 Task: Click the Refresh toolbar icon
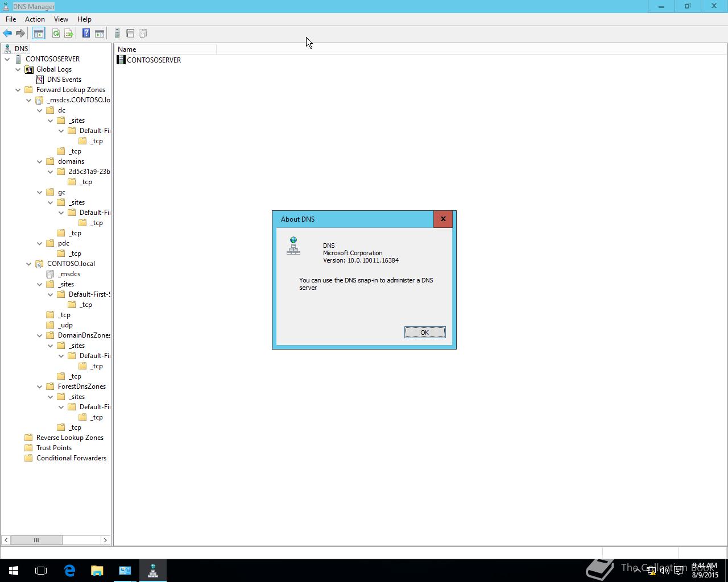coord(56,34)
